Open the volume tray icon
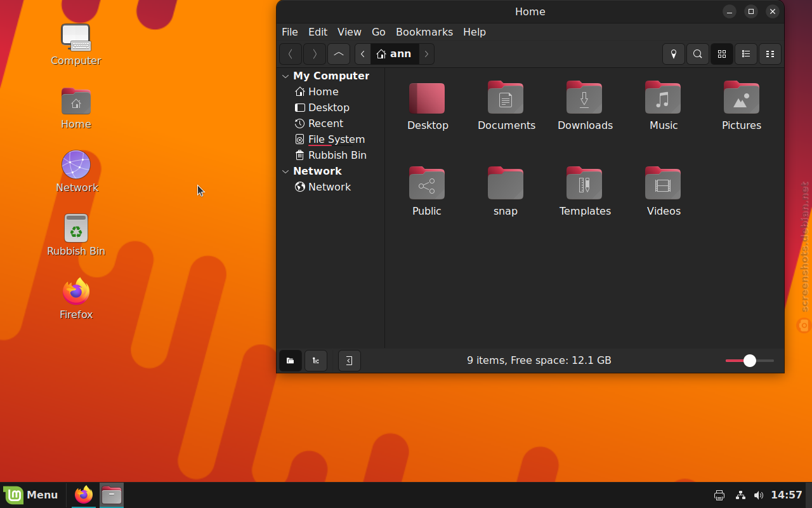The height and width of the screenshot is (508, 812). (x=759, y=495)
